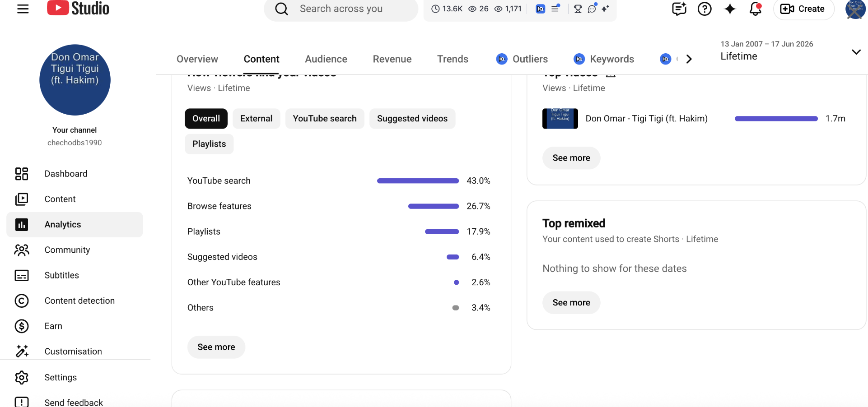
Task: Open Subtitles in the sidebar
Action: click(75, 275)
